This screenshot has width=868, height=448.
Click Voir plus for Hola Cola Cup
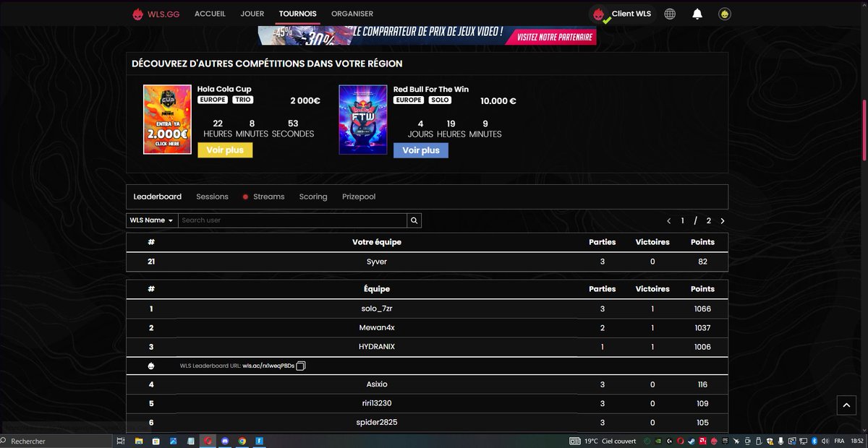(x=225, y=150)
